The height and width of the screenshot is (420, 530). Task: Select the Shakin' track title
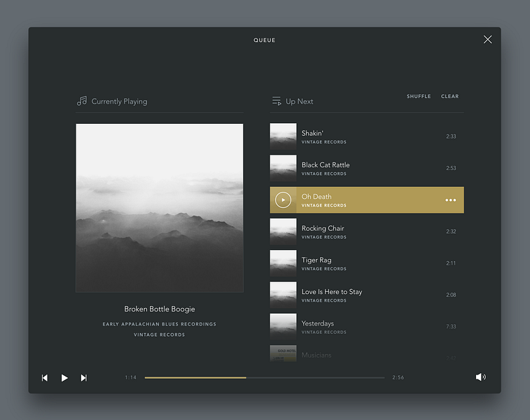tap(312, 133)
